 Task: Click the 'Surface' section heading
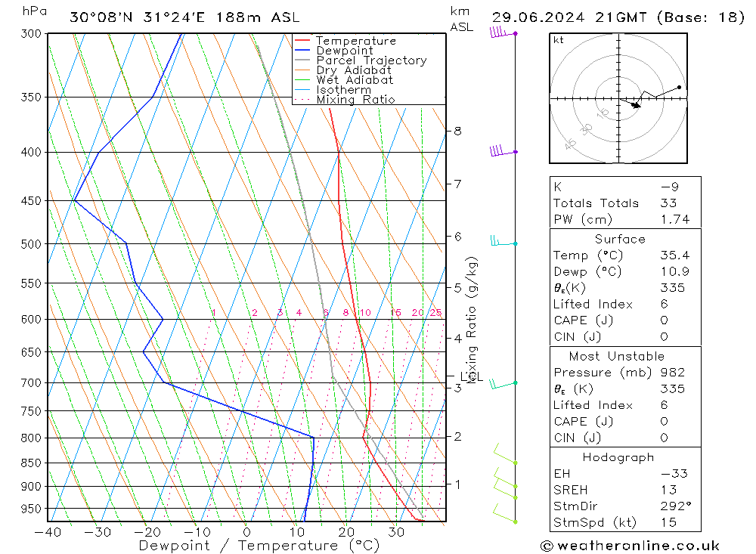pos(620,239)
